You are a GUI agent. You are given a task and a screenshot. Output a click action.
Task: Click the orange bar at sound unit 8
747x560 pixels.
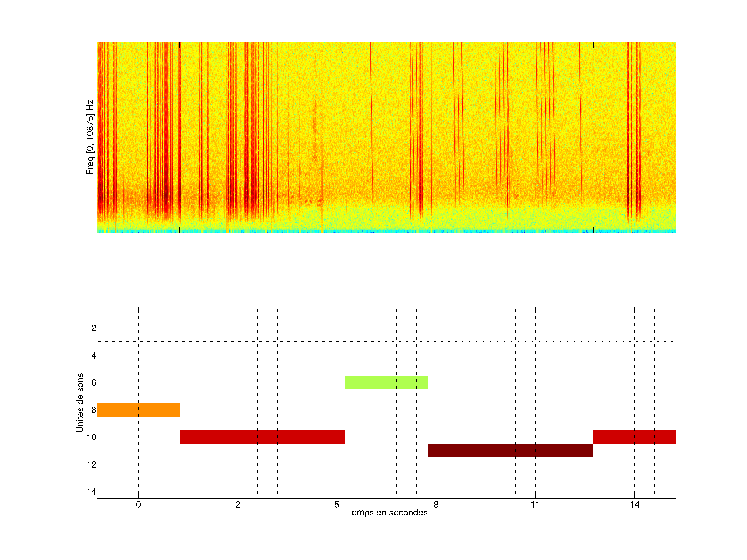coord(138,409)
